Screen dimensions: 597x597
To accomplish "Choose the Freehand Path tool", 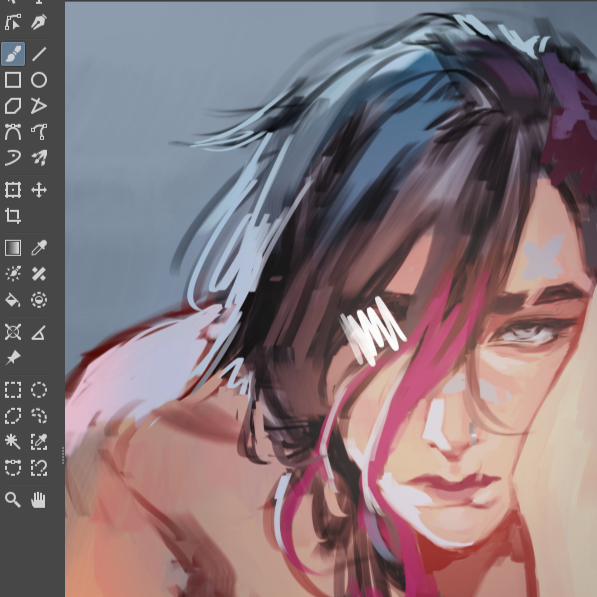I will click(38, 132).
